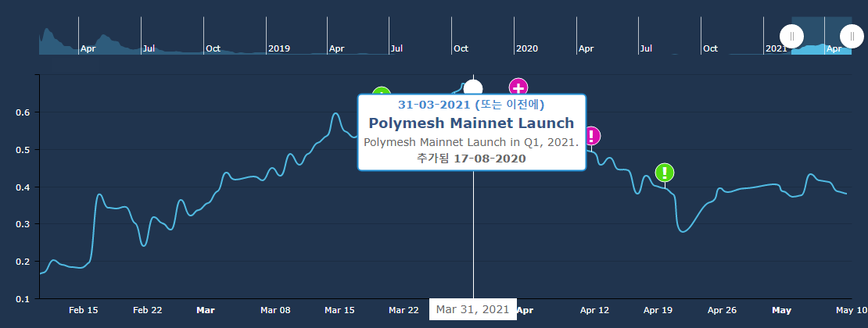Screen dimensions: 868x328
Task: Click the 0.2 y-axis value
Action: (x=22, y=262)
